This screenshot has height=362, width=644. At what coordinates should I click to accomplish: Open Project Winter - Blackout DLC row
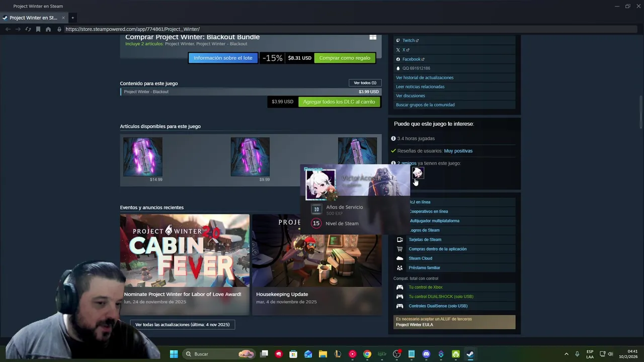click(x=251, y=92)
